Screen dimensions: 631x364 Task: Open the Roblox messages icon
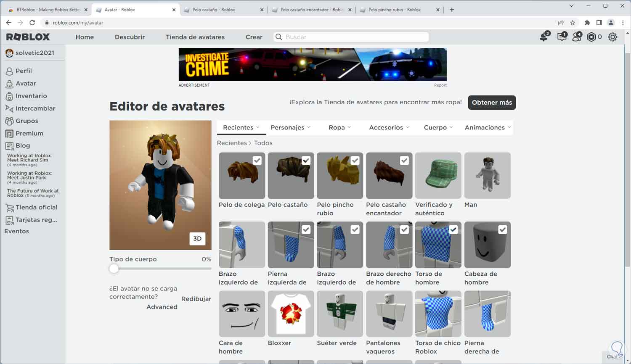[x=562, y=37]
